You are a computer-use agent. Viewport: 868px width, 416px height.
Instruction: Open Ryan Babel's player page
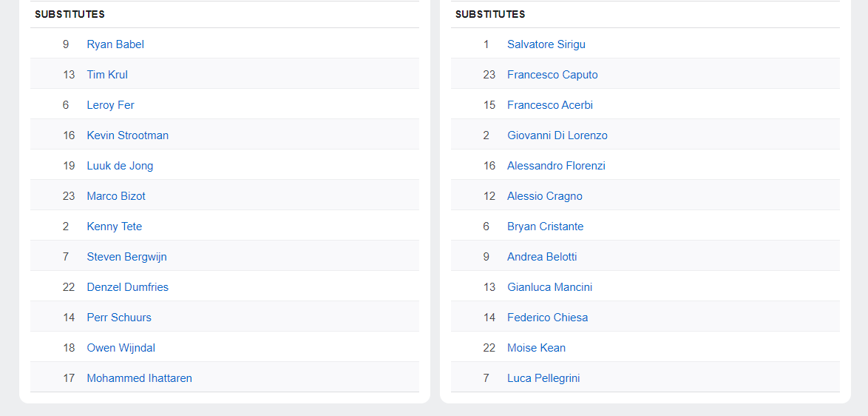coord(115,44)
